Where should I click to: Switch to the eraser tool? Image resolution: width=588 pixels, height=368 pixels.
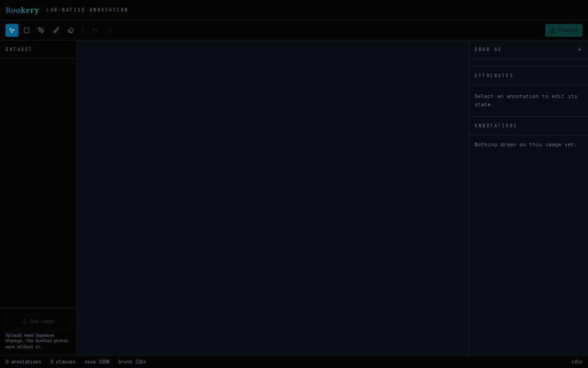[x=71, y=30]
